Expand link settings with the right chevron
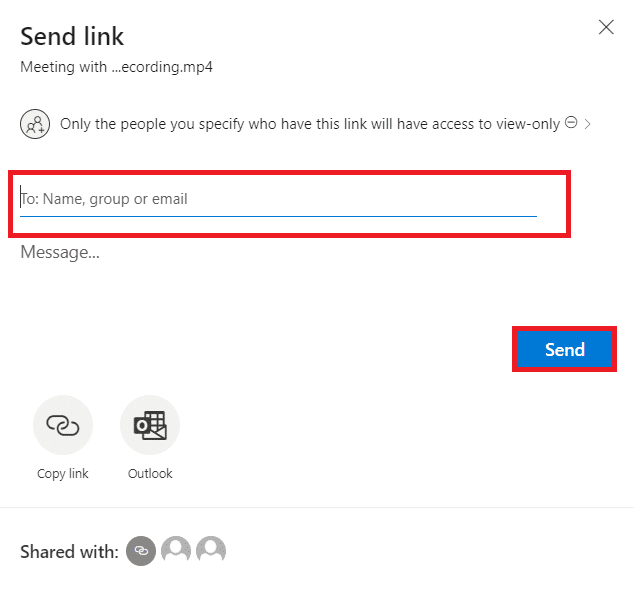The height and width of the screenshot is (595, 634). pyautogui.click(x=588, y=124)
